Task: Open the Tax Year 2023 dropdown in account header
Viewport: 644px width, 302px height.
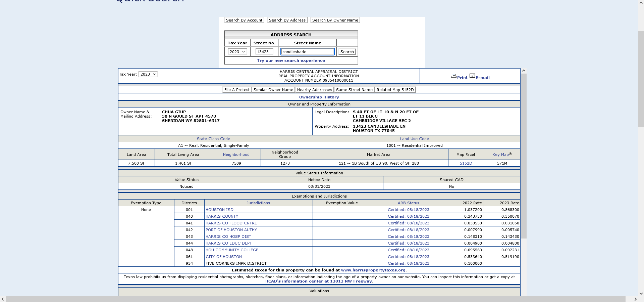Action: tap(148, 74)
